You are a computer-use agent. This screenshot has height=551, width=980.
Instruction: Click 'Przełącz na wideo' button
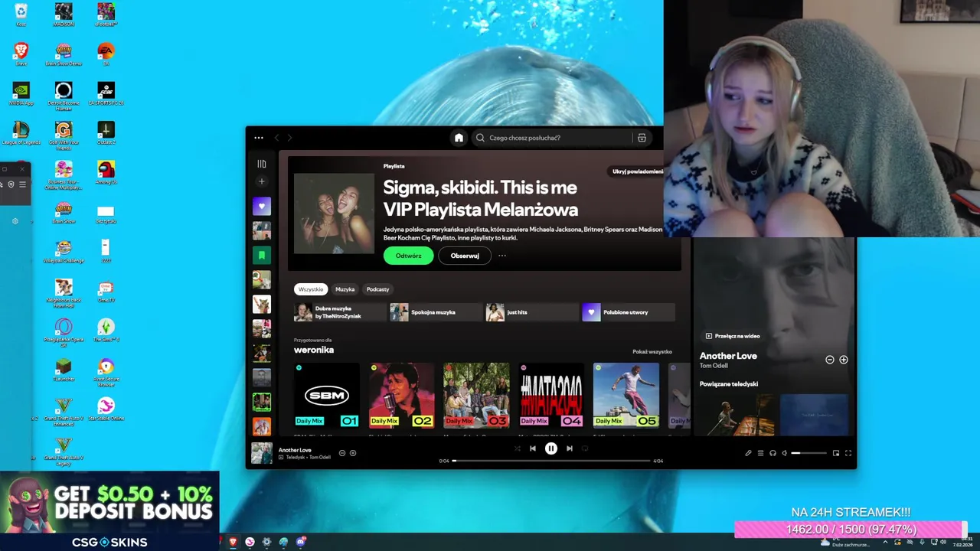coord(733,336)
